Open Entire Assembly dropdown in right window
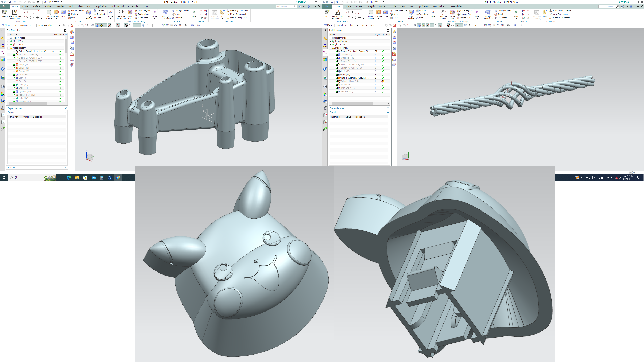 point(371,25)
